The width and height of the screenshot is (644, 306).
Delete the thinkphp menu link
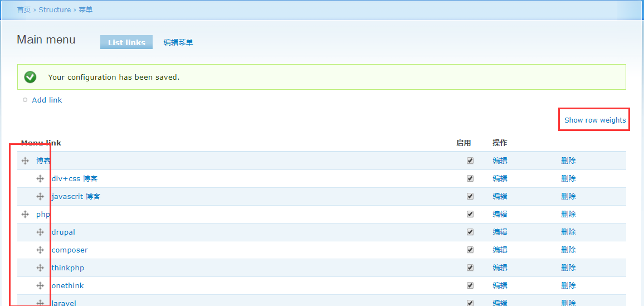click(568, 268)
